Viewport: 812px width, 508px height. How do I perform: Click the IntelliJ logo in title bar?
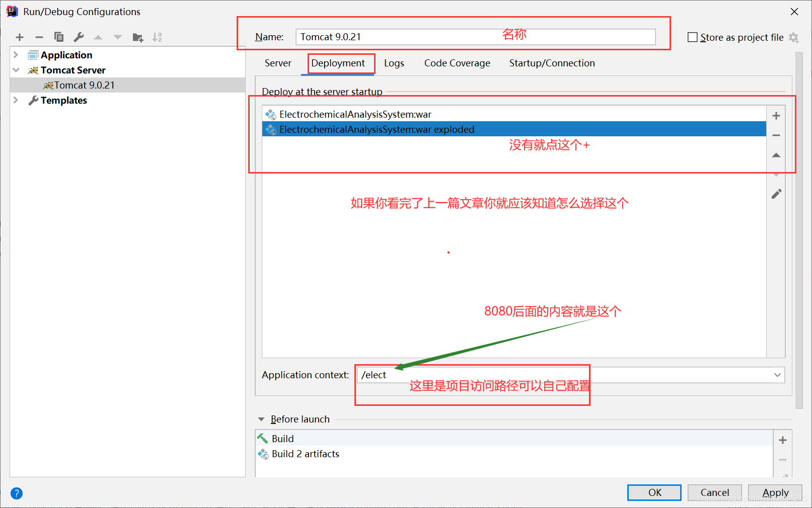[12, 11]
